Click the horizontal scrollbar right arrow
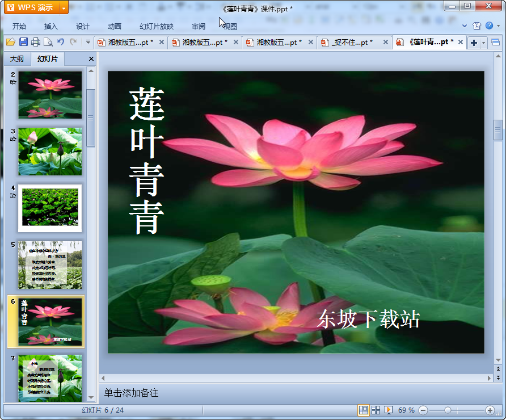This screenshot has height=420, width=506. (489, 377)
